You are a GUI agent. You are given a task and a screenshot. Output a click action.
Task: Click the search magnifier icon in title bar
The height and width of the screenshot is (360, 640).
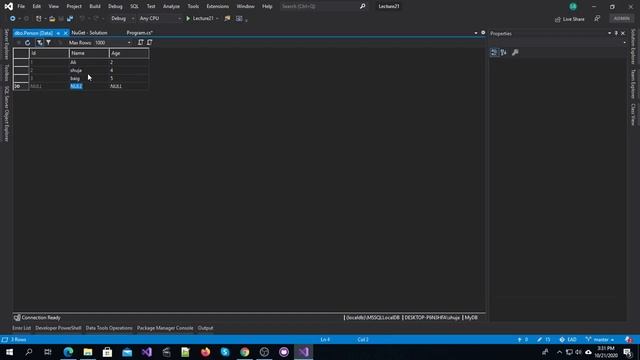362,6
